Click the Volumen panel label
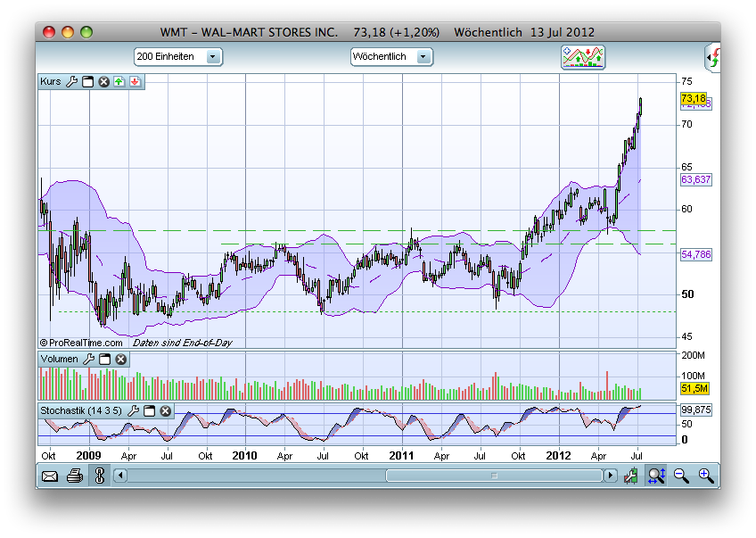 60,359
